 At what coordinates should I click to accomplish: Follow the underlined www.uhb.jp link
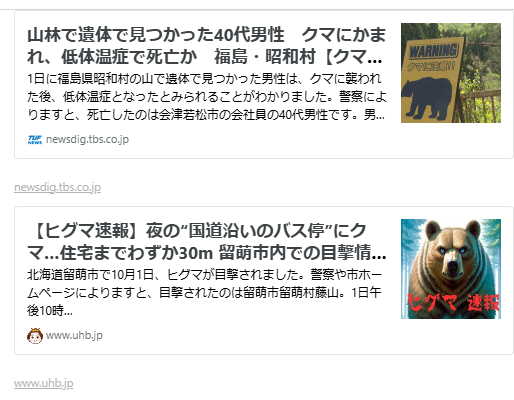pos(44,383)
